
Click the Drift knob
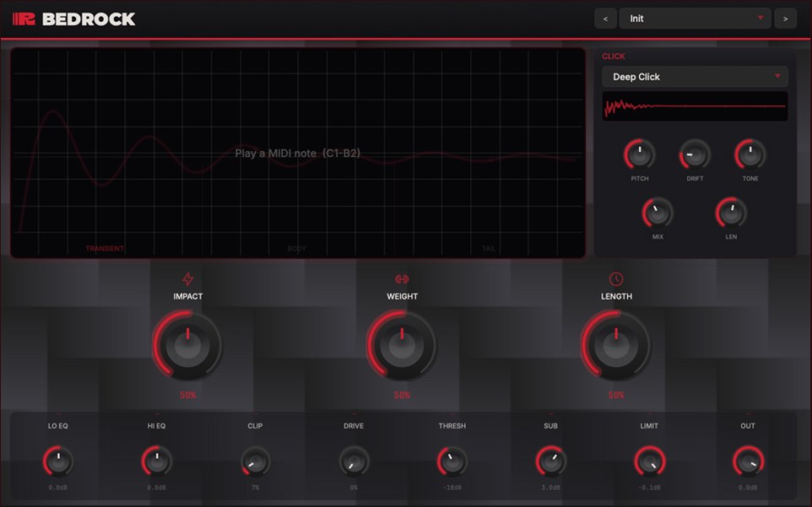pyautogui.click(x=695, y=154)
